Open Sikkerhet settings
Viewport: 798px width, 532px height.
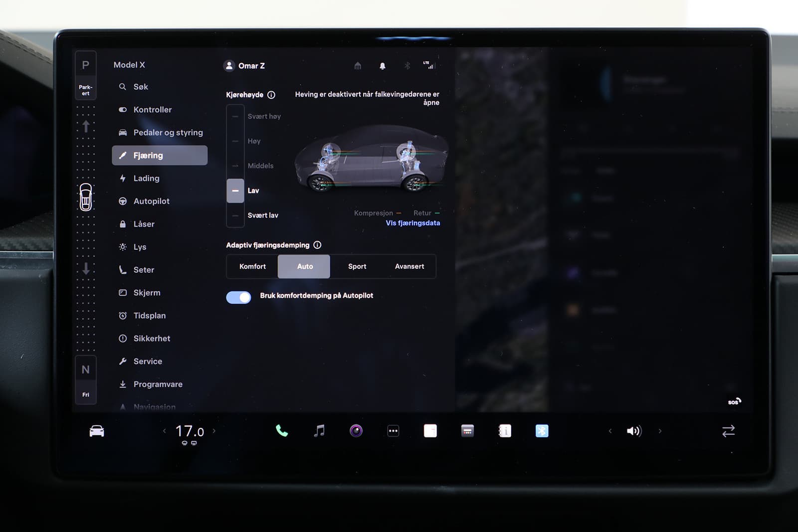click(160, 339)
